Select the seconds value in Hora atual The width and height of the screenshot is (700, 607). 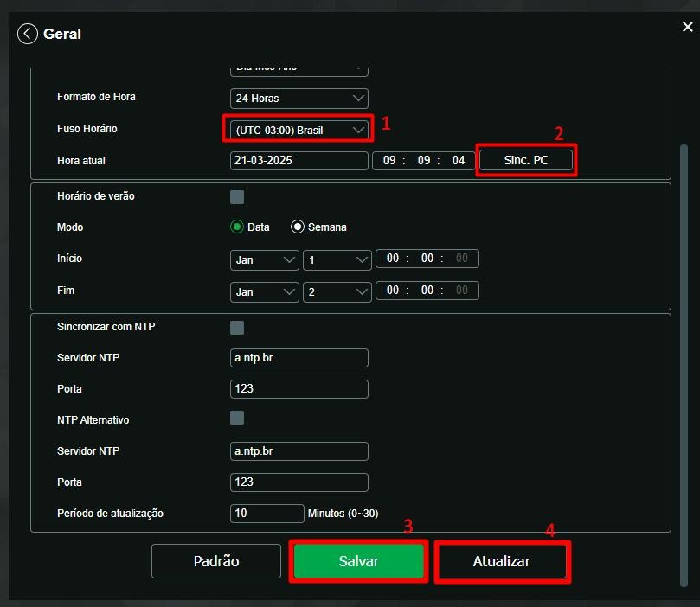click(x=459, y=161)
